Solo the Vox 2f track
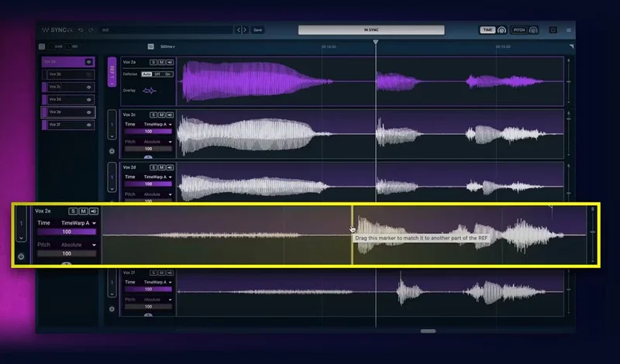The width and height of the screenshot is (620, 364). (153, 273)
